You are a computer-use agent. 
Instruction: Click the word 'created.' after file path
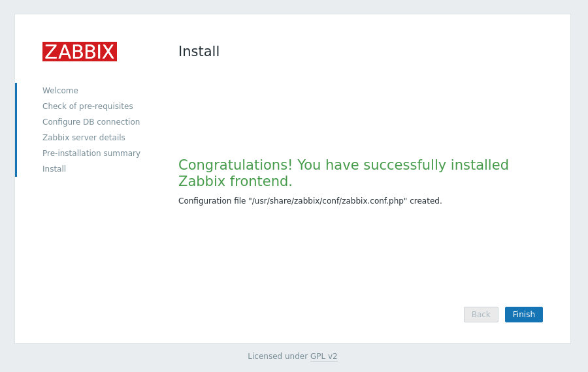click(425, 201)
